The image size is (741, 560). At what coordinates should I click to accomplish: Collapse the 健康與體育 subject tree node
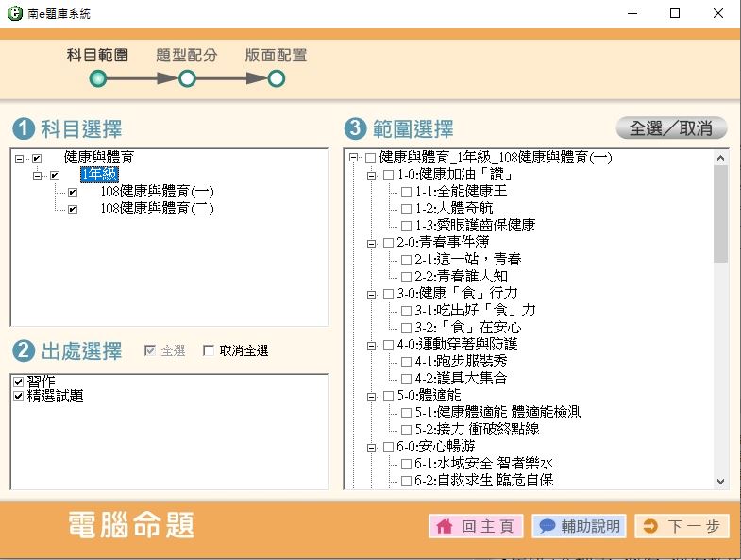pos(19,159)
